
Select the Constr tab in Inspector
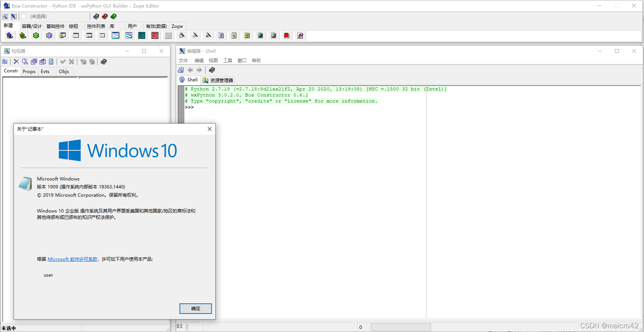click(11, 71)
